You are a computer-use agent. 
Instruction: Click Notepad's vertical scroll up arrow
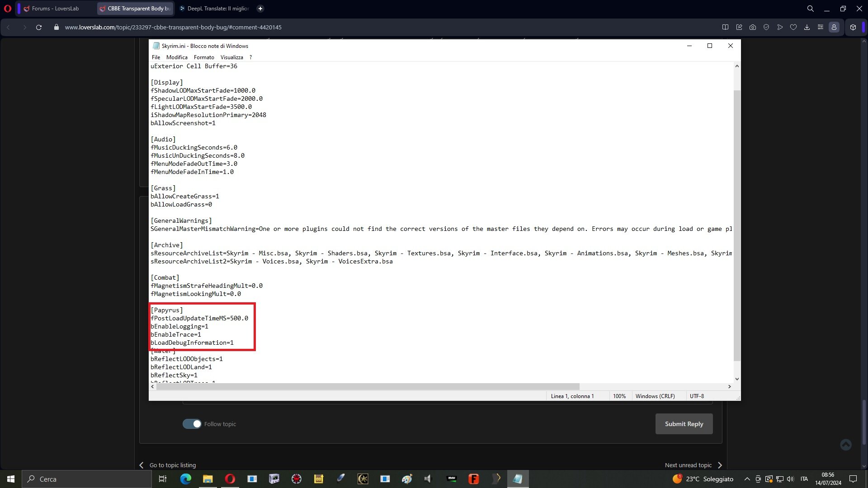point(737,66)
